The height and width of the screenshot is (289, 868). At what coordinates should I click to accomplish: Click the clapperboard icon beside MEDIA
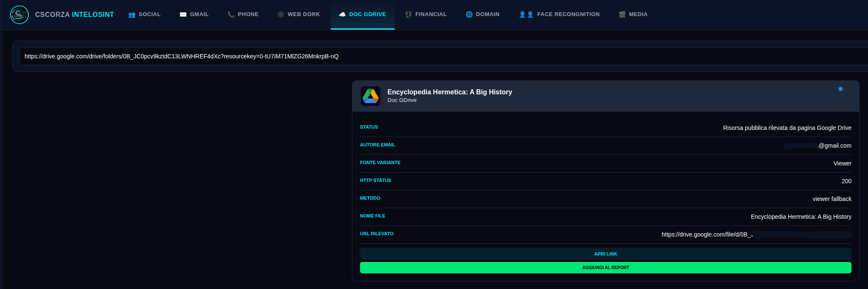(622, 14)
